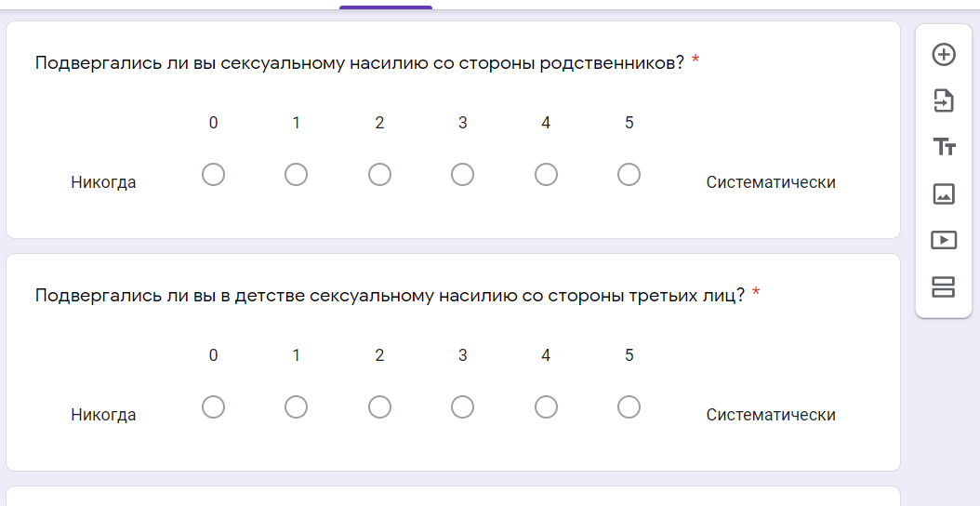Choose 5 Систематически for third-party question
This screenshot has height=506, width=980.
point(629,407)
